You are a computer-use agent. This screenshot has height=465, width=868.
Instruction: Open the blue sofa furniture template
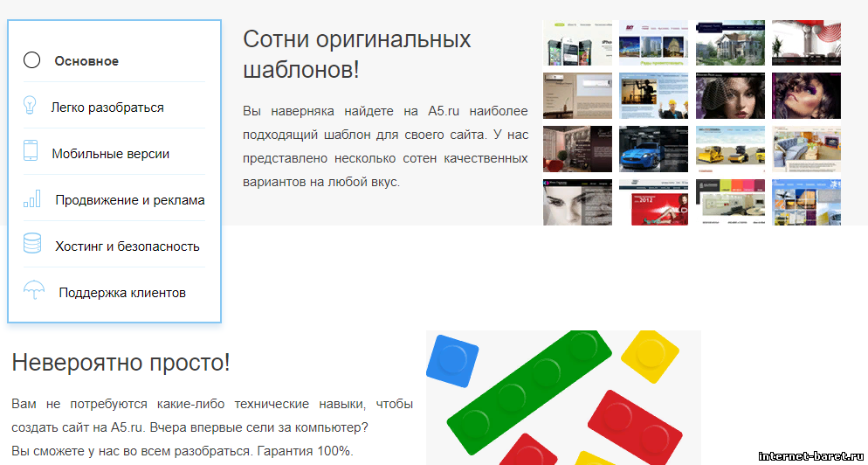(806, 149)
